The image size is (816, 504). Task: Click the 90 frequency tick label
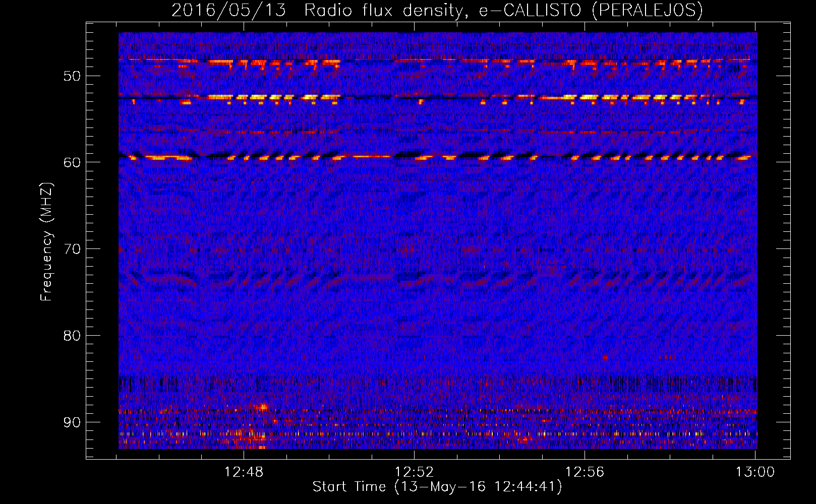click(72, 422)
